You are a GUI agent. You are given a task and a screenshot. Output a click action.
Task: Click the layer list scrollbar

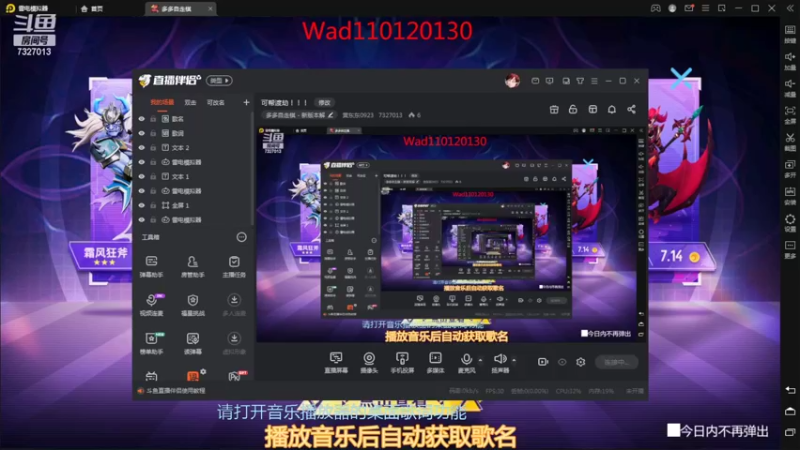252,168
